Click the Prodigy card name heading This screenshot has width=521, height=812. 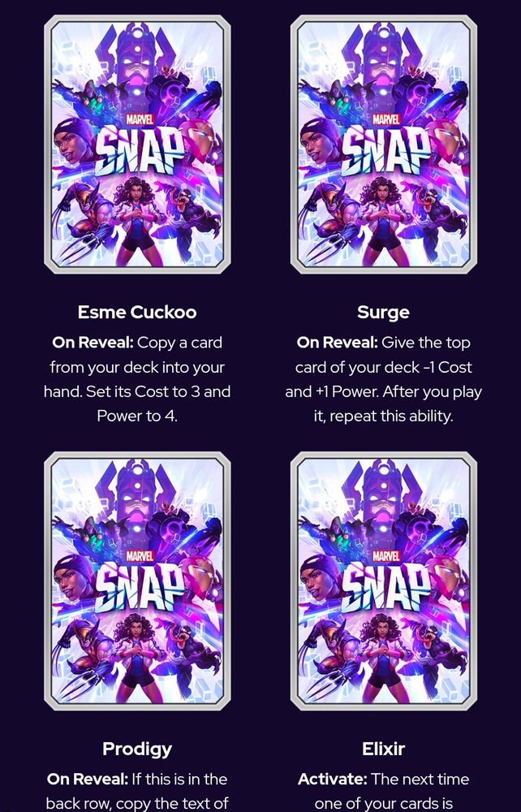click(137, 749)
